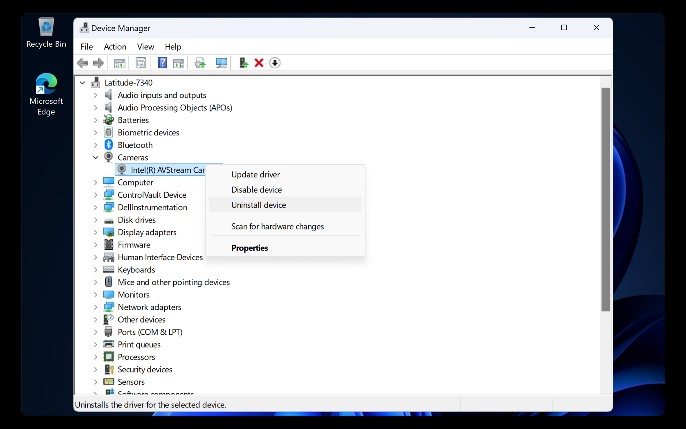Click the Print queues printer icon

tap(108, 344)
